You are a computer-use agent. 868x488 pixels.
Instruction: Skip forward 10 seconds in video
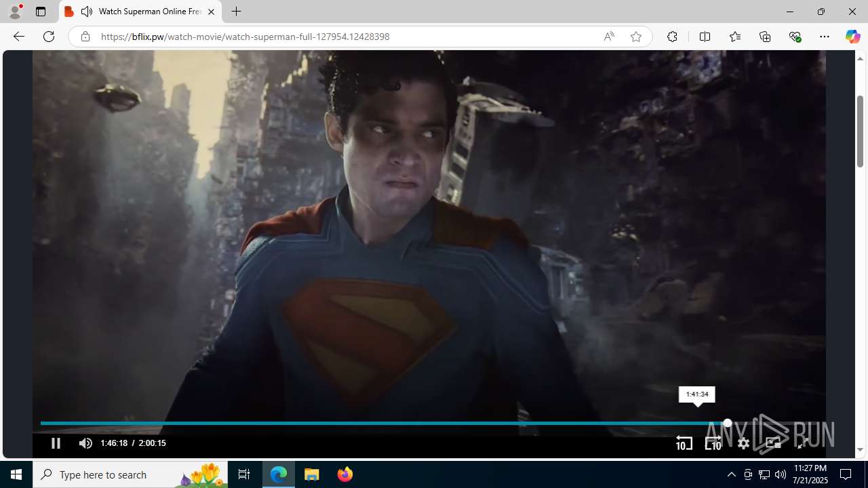coord(713,443)
